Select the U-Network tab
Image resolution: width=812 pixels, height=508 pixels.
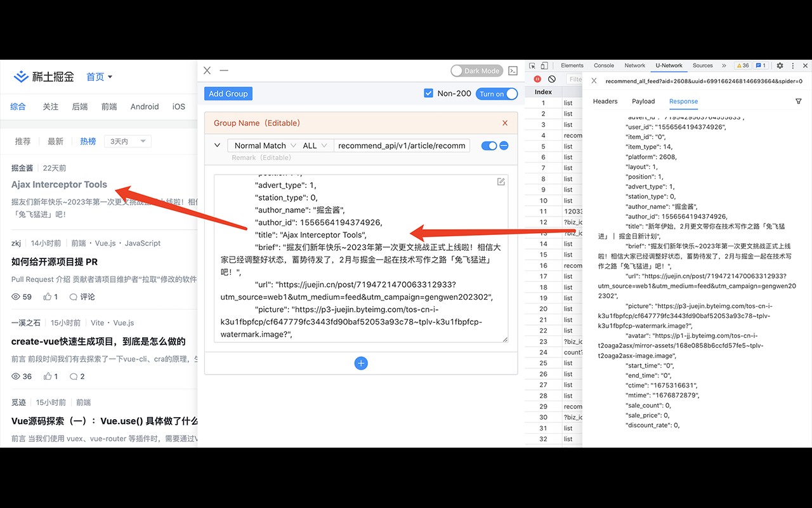coord(669,65)
